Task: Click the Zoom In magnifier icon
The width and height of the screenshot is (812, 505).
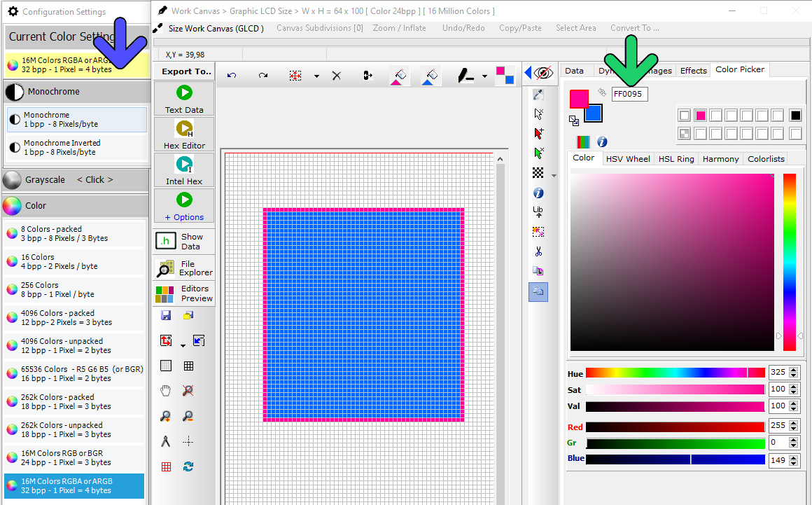Action: click(165, 415)
